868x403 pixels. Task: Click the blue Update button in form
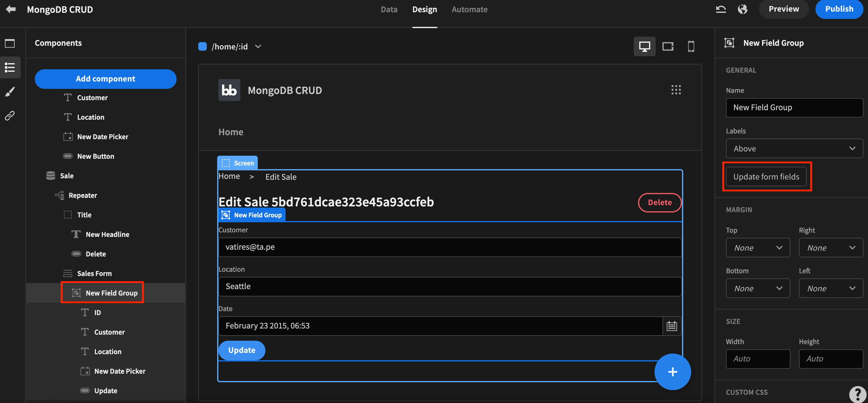click(242, 350)
